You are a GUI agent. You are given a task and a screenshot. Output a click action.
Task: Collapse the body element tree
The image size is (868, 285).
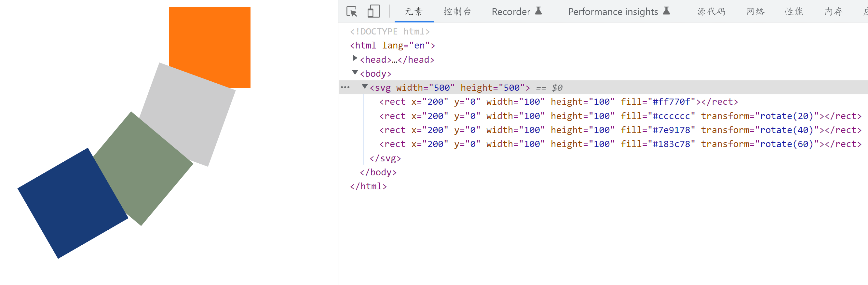point(355,73)
